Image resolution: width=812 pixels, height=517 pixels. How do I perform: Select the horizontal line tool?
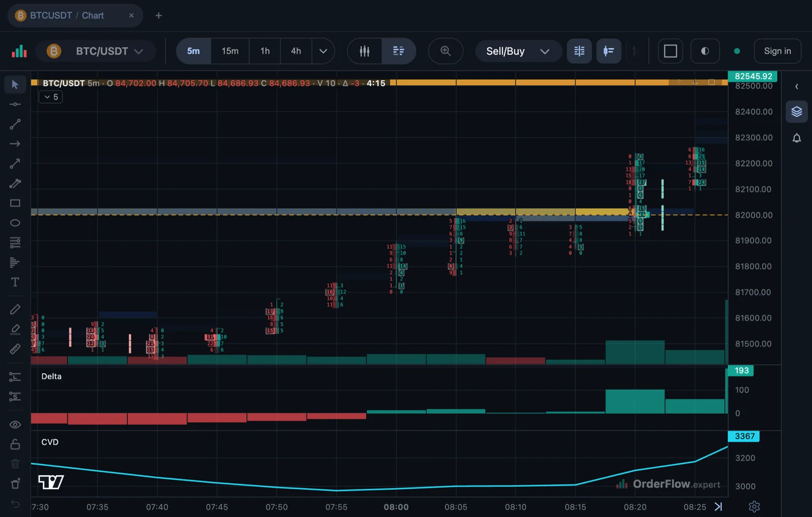click(15, 104)
